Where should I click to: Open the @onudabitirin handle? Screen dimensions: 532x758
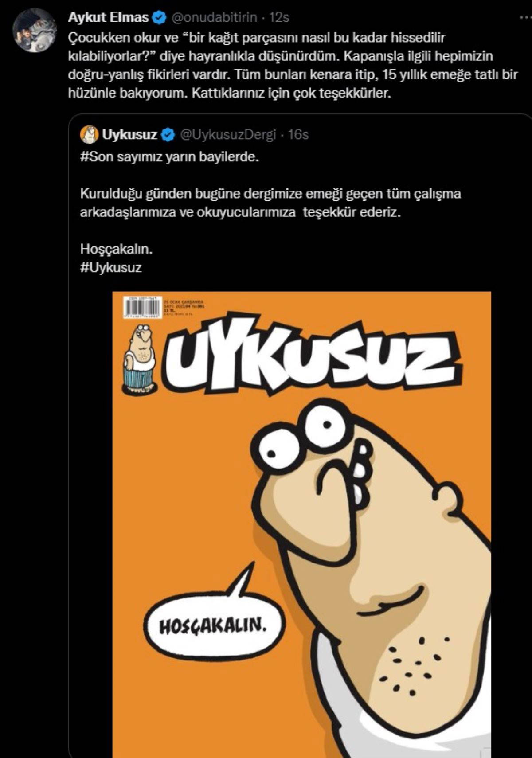click(214, 17)
